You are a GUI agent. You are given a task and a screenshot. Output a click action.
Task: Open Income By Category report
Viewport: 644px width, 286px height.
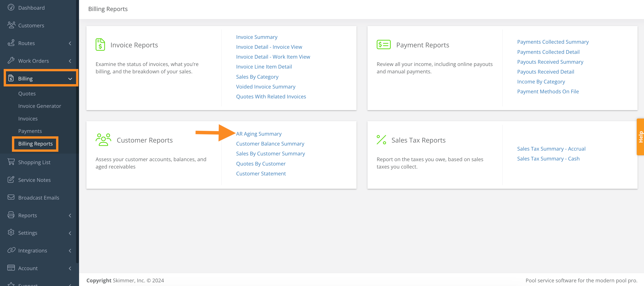(541, 81)
